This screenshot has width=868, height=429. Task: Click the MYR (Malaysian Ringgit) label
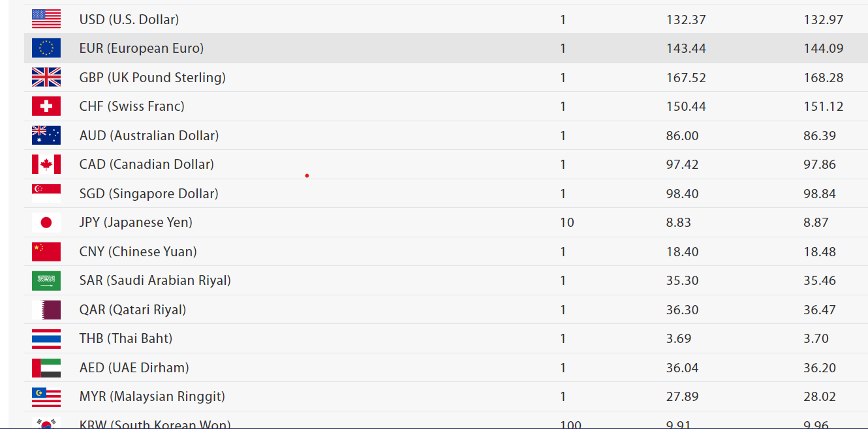152,396
